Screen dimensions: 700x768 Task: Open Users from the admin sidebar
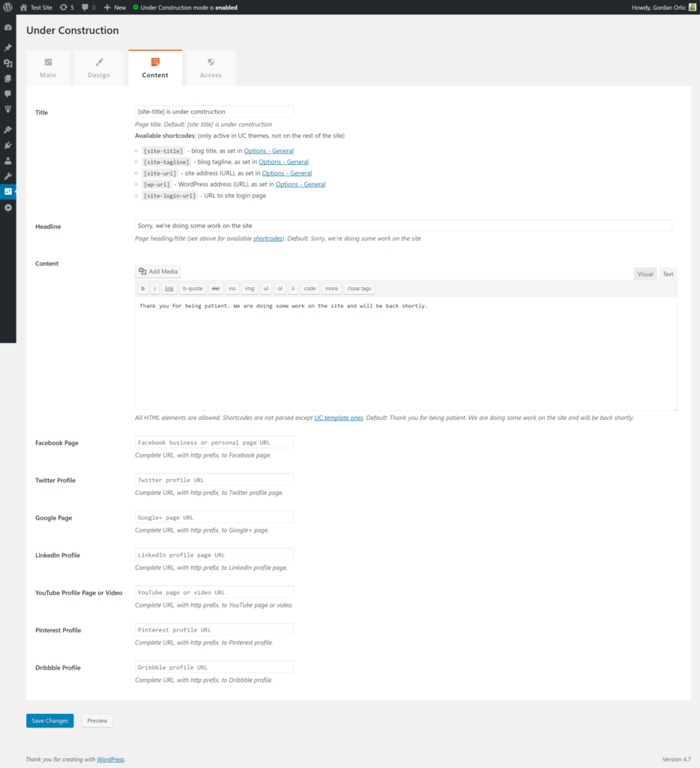pyautogui.click(x=7, y=160)
